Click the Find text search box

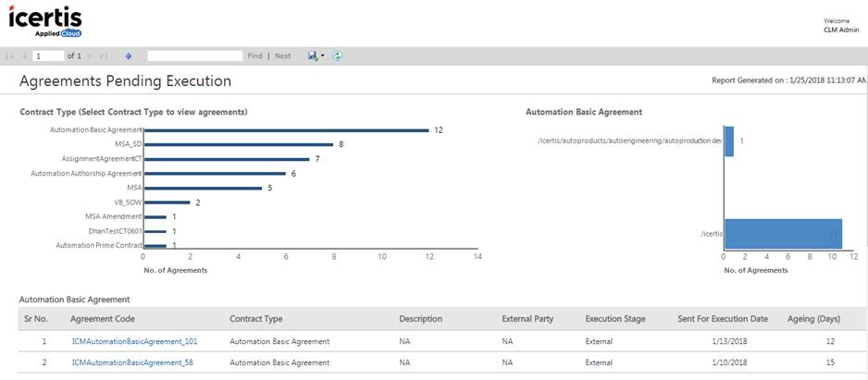pyautogui.click(x=194, y=56)
